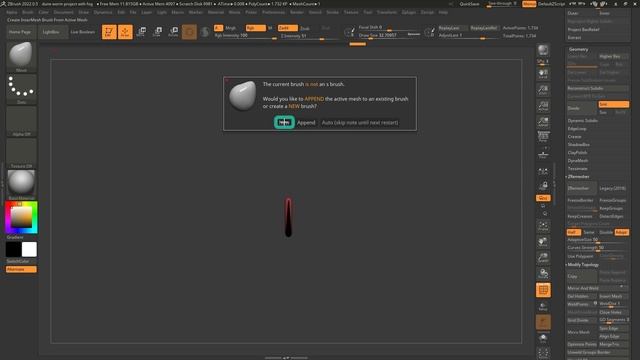The width and height of the screenshot is (640, 360).
Task: Adjust the Rgb Intensity slider
Action: pyautogui.click(x=245, y=36)
